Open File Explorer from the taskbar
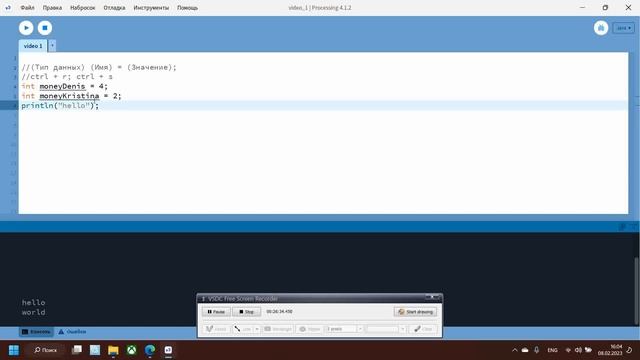The height and width of the screenshot is (360, 640). 113,350
